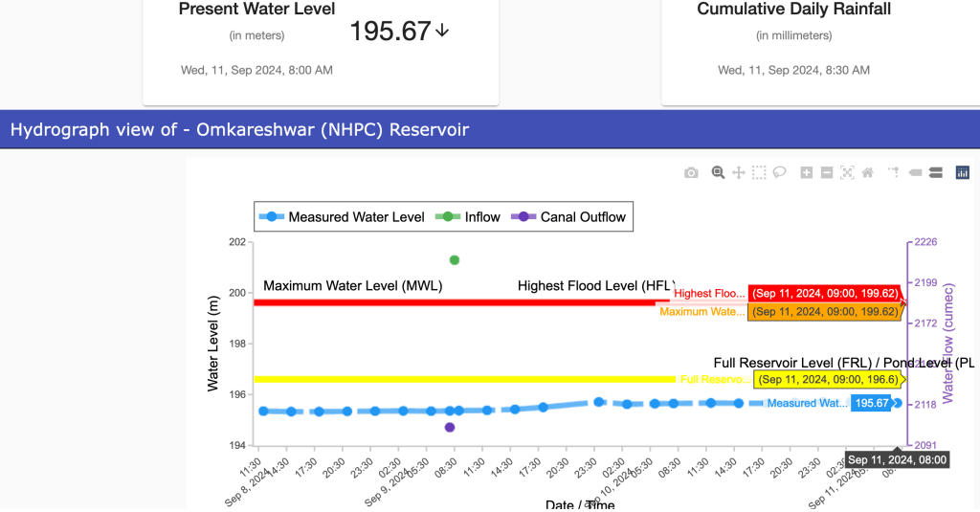Activate the Pan tool
This screenshot has height=512, width=980.
(x=739, y=173)
